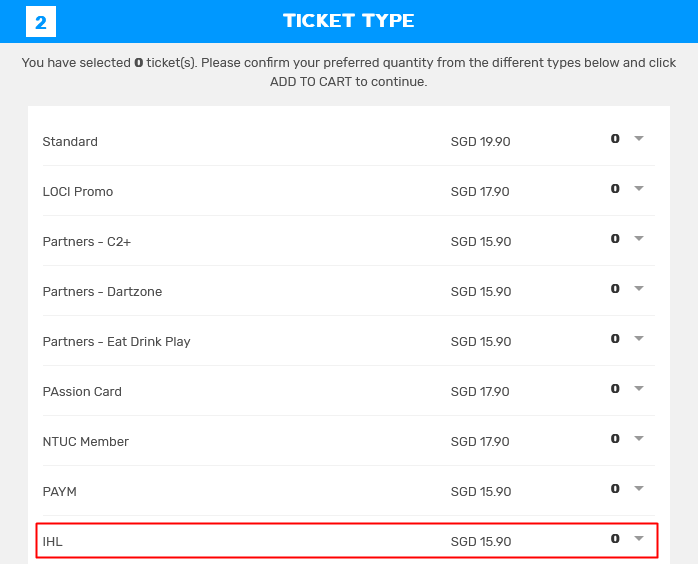Select the Standard ticket label

click(x=70, y=142)
